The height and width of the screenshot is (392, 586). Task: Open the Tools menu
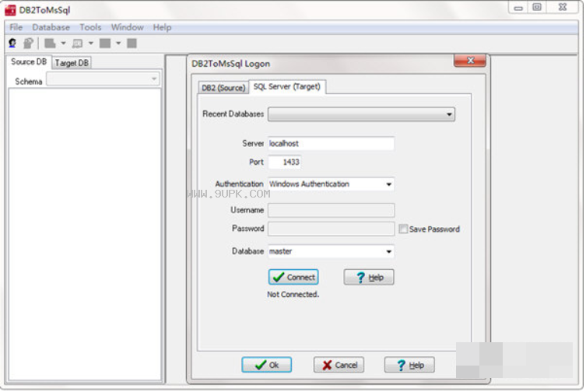coord(90,27)
